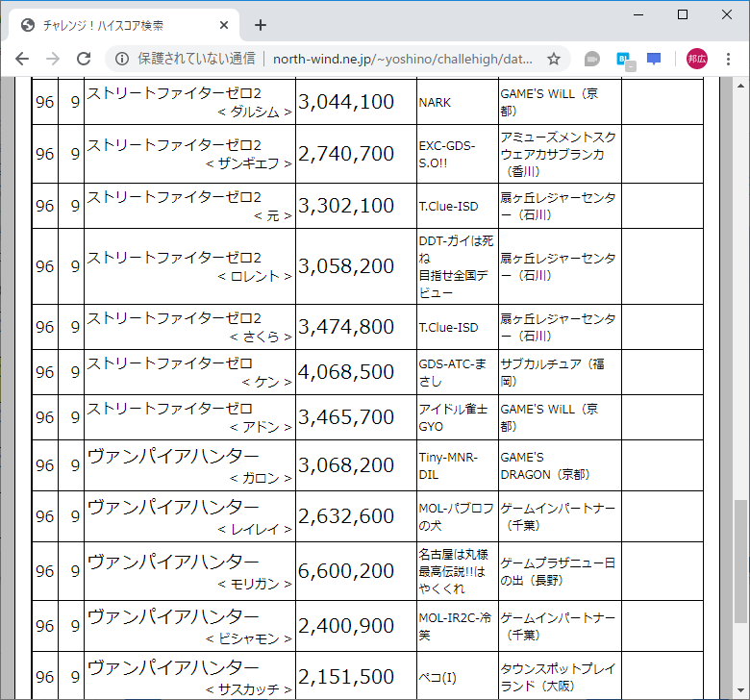This screenshot has height=700, width=750.
Task: Open the red profile avatar 邦広
Action: 697,59
